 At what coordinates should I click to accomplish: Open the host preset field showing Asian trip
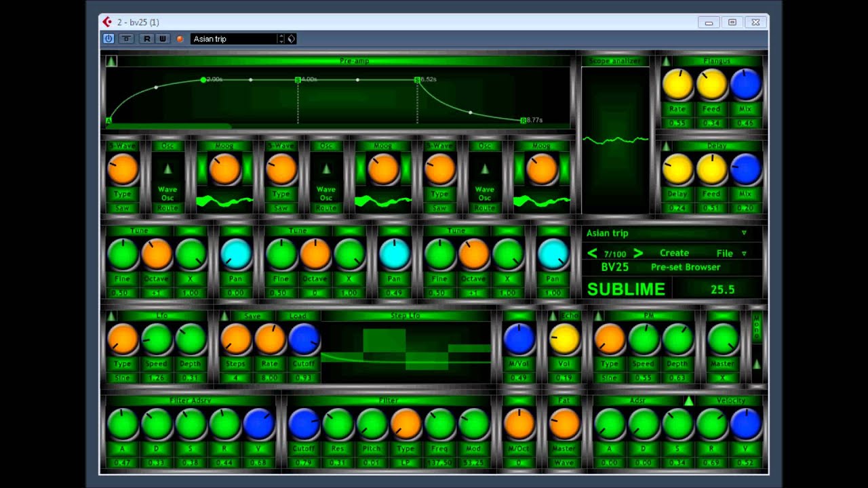[234, 39]
